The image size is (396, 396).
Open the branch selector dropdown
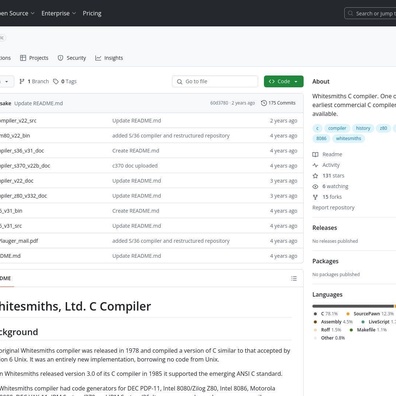click(x=7, y=81)
